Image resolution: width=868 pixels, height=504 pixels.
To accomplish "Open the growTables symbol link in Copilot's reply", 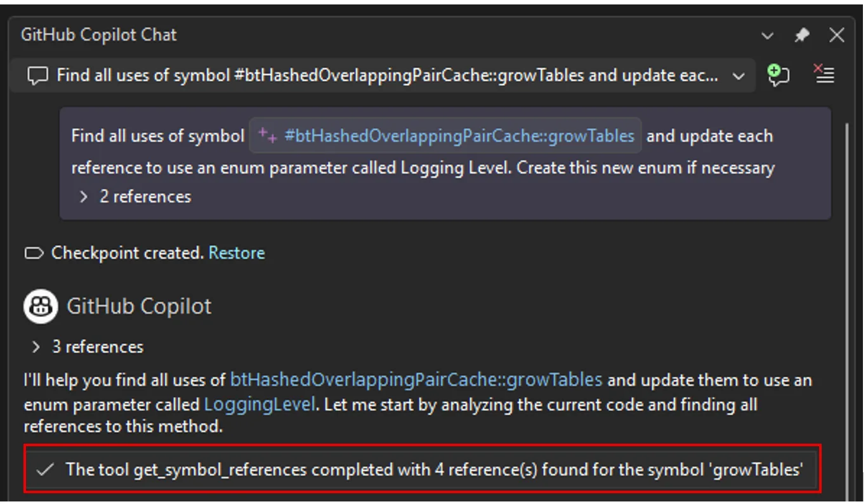I will pos(416,380).
